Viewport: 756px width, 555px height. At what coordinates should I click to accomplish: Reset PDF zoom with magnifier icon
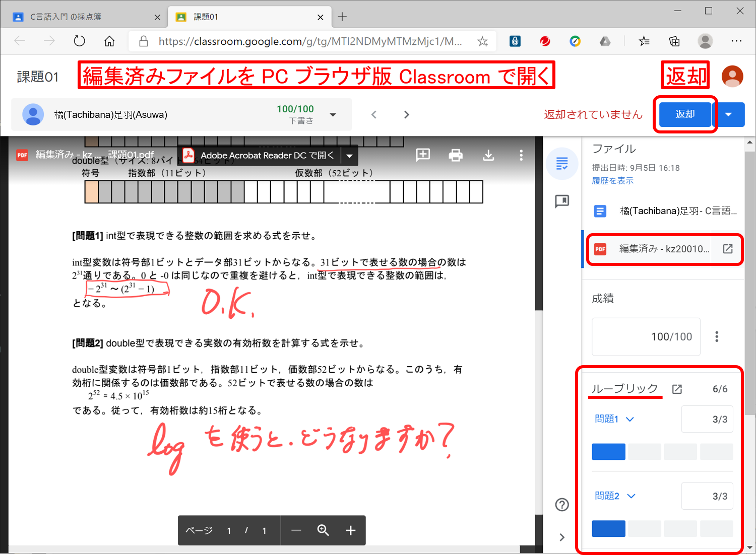point(323,530)
